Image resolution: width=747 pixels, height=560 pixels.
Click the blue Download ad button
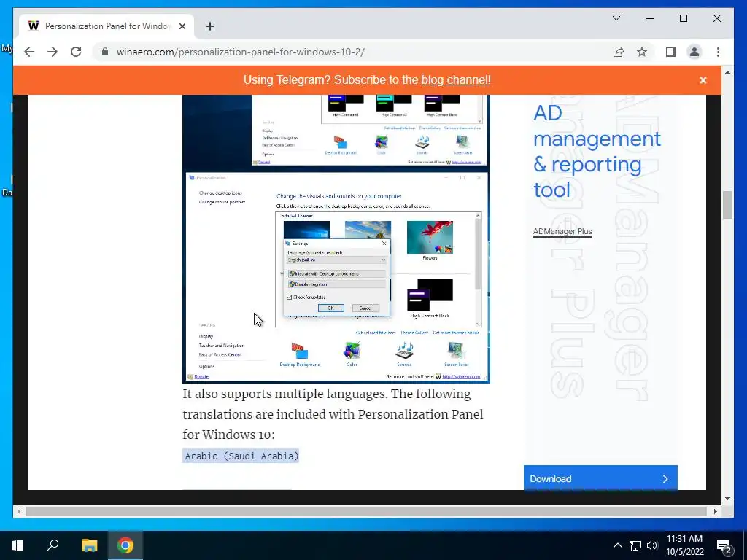point(600,478)
